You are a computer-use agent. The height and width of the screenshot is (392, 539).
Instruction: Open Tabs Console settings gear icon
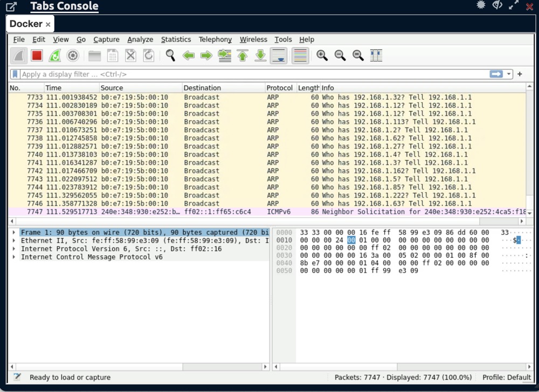[x=481, y=5]
